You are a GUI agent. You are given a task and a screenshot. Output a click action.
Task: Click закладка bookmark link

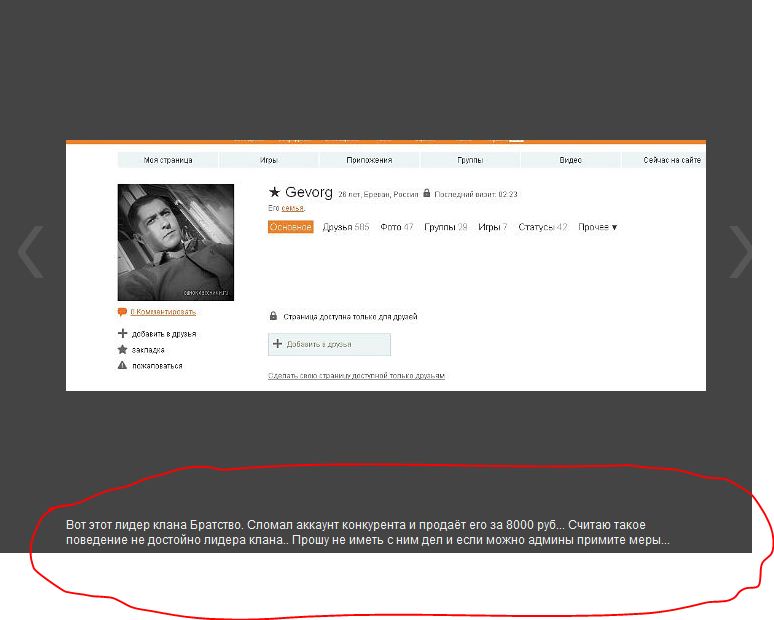pos(148,350)
